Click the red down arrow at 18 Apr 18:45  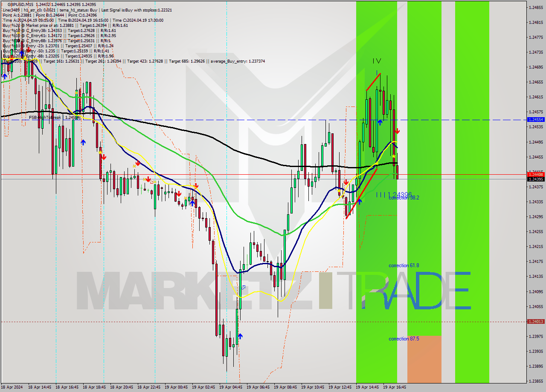point(104,158)
